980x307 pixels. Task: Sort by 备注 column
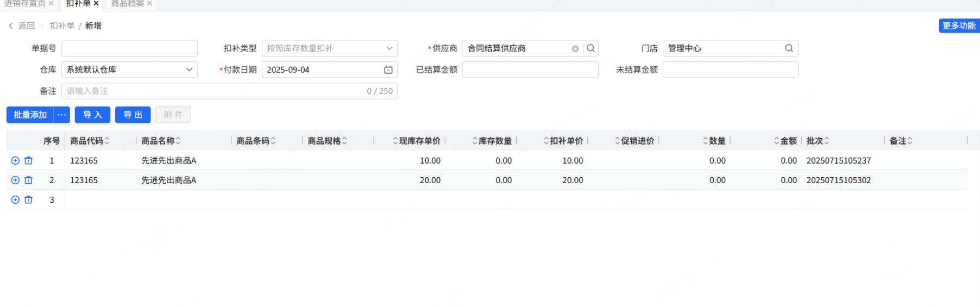point(910,141)
